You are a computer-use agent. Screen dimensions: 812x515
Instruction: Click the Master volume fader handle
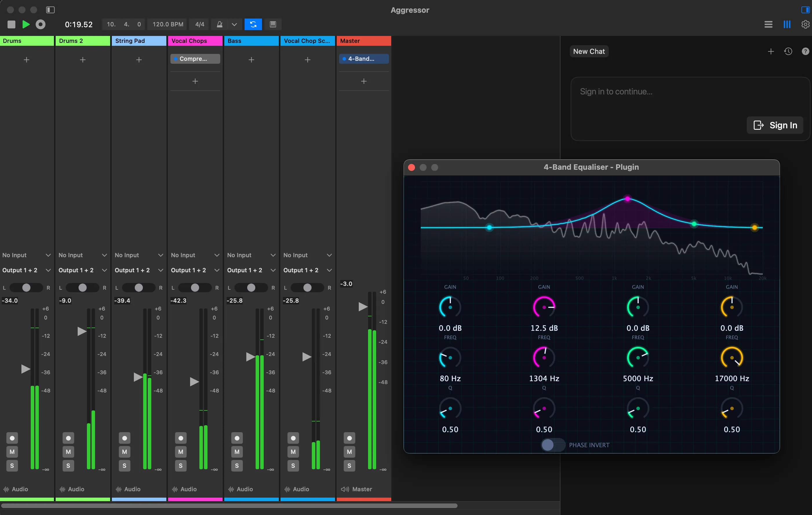pyautogui.click(x=363, y=307)
